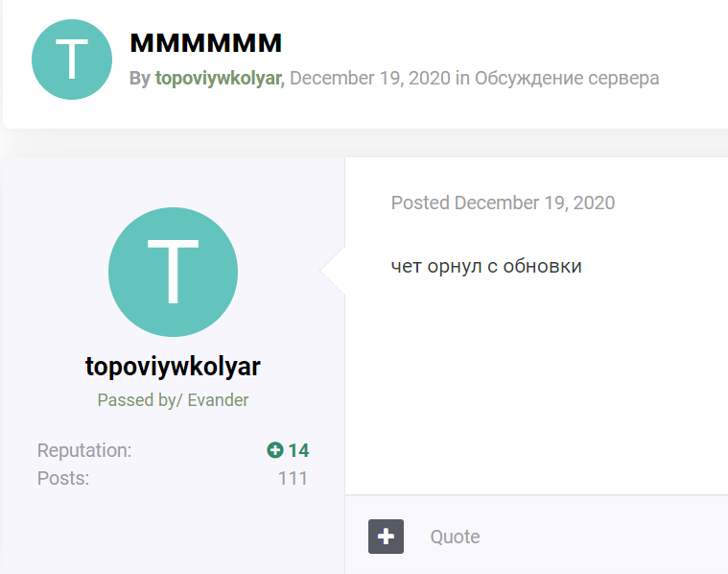Open topoviywkolyar's profile from the topic byline
This screenshot has width=728, height=574.
pyautogui.click(x=219, y=78)
